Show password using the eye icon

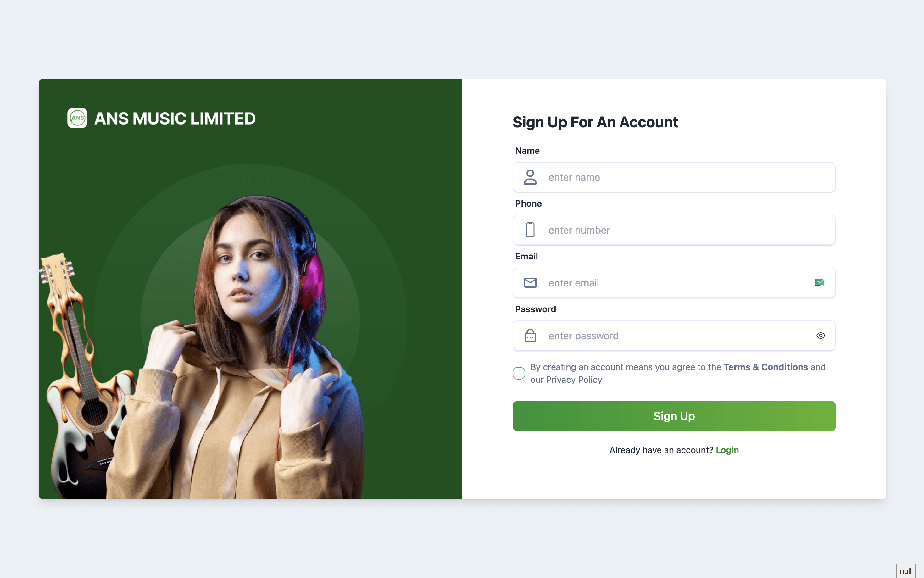[821, 335]
